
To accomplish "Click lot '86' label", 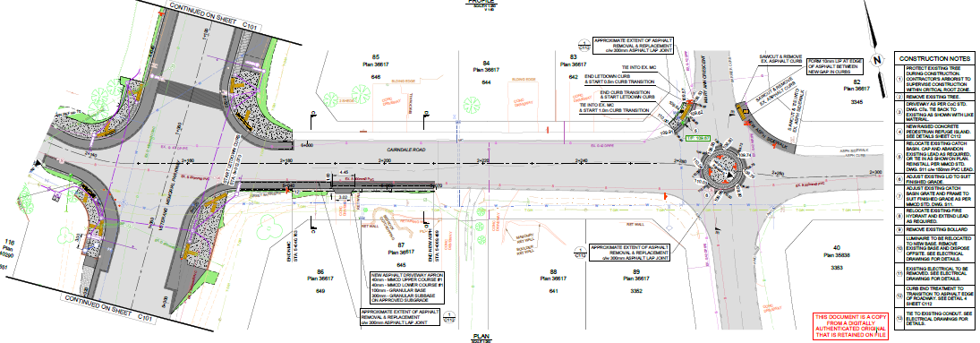I will [320, 272].
